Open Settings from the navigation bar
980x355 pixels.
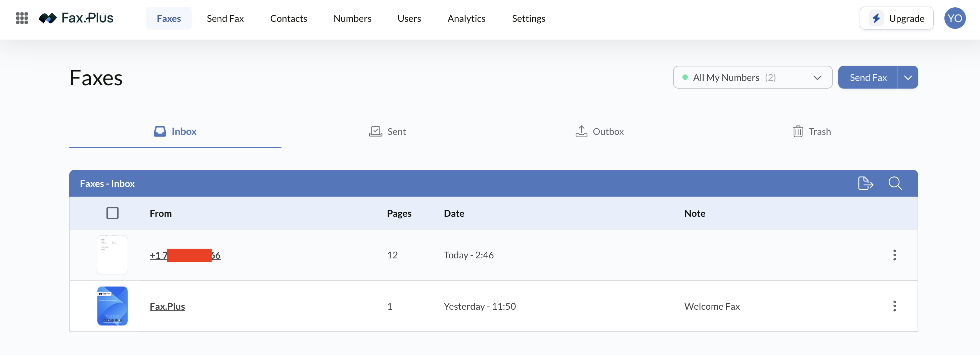tap(528, 18)
